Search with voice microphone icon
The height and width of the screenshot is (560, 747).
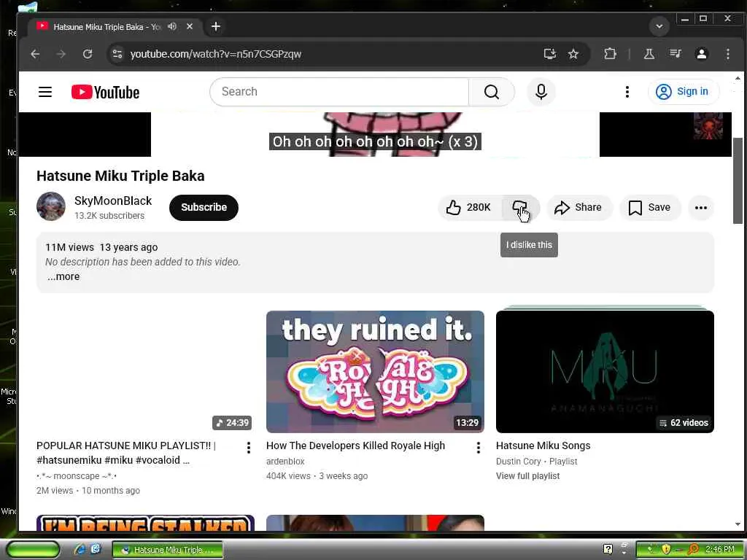click(541, 92)
